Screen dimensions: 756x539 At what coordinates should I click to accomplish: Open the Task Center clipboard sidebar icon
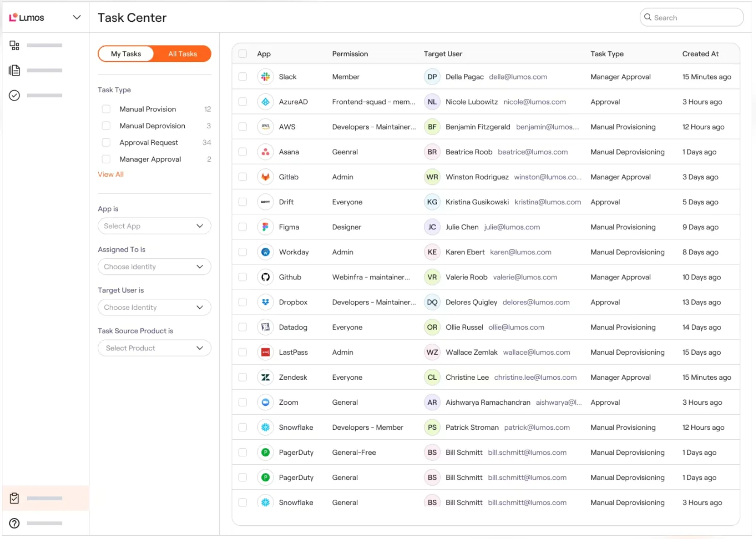[x=15, y=498]
